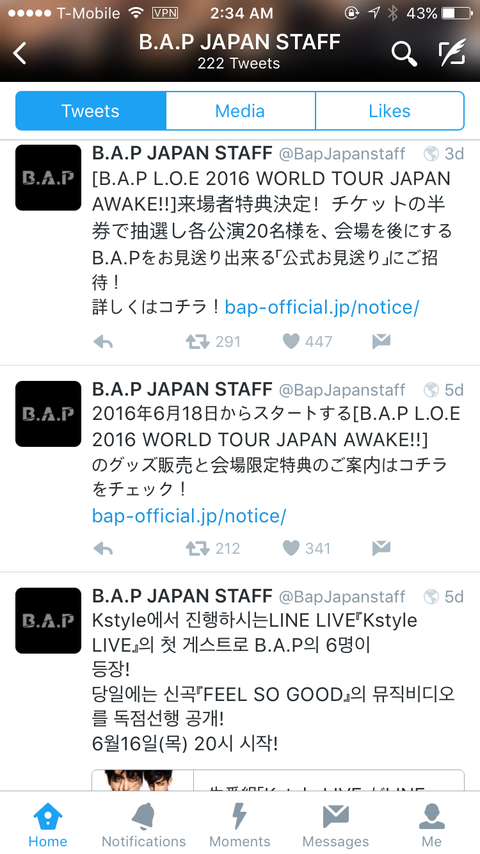
Task: Open Moments lightning bolt tab
Action: tap(240, 825)
